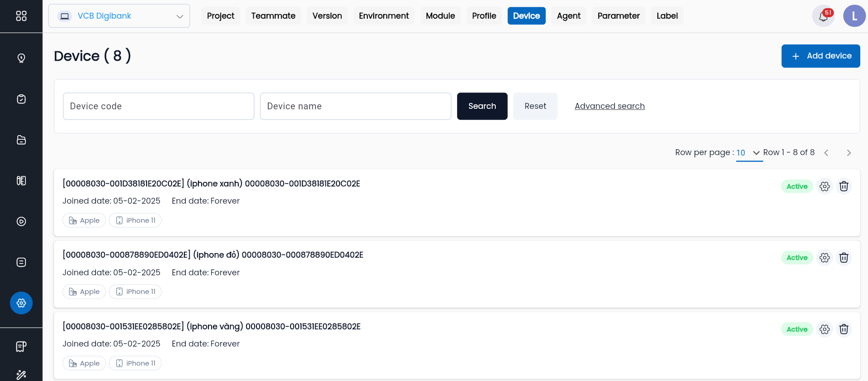Go to the next page of devices

[x=849, y=153]
